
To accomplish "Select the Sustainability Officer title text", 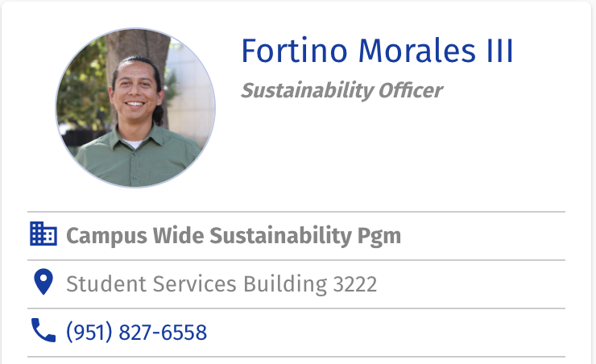I will (341, 89).
